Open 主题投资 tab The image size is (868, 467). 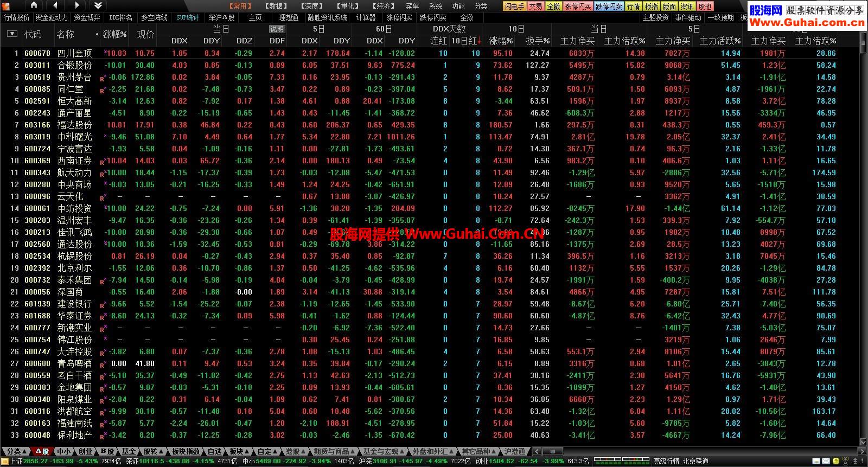tap(655, 17)
